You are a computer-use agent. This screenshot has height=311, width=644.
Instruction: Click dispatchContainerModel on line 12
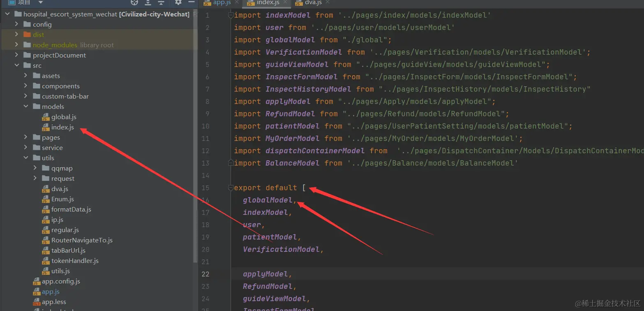tap(315, 151)
